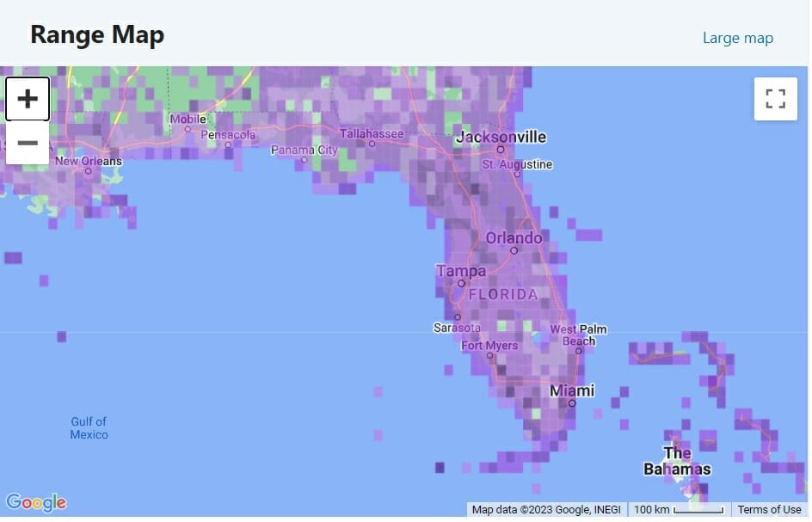
Task: Click The Bahamas label
Action: [x=679, y=463]
